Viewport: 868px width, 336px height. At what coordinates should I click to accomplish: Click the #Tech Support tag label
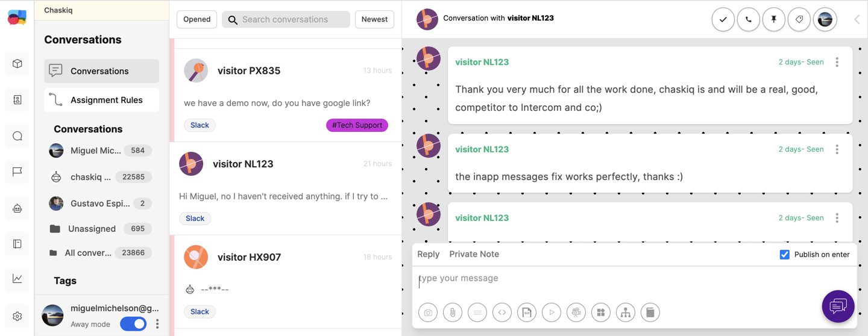point(357,125)
